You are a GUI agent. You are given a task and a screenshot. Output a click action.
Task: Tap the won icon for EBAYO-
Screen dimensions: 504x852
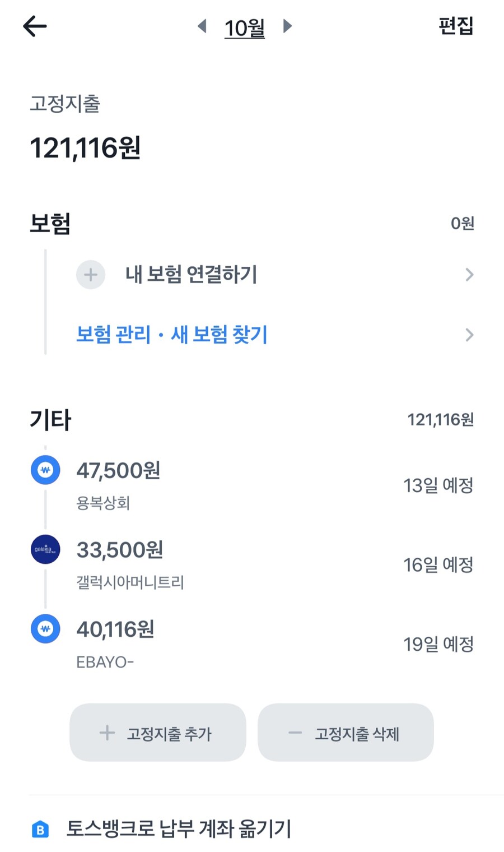[x=45, y=629]
